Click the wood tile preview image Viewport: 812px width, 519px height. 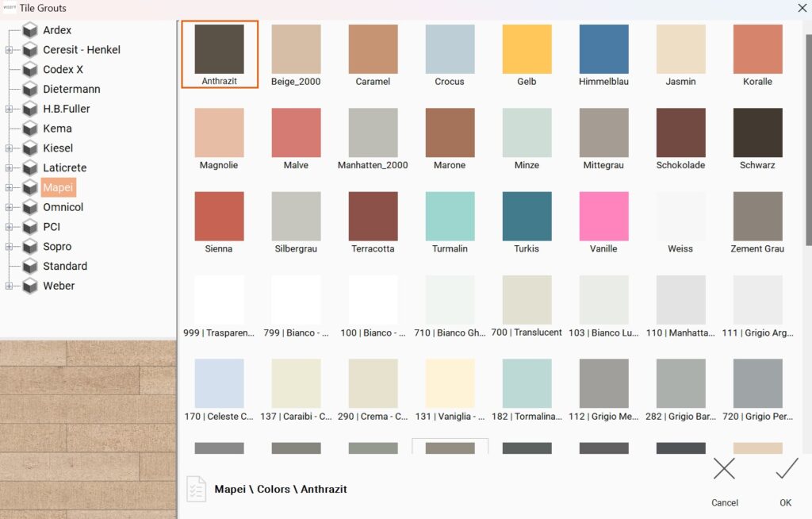click(x=88, y=429)
